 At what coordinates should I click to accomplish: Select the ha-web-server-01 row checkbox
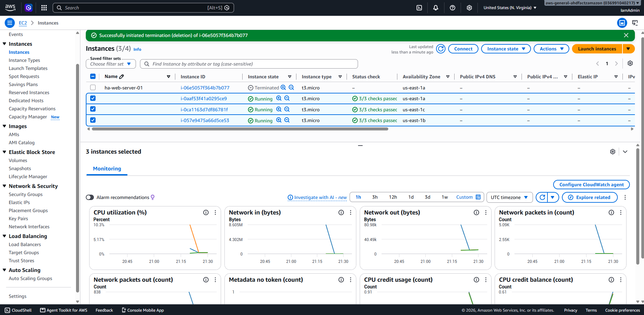pyautogui.click(x=93, y=87)
